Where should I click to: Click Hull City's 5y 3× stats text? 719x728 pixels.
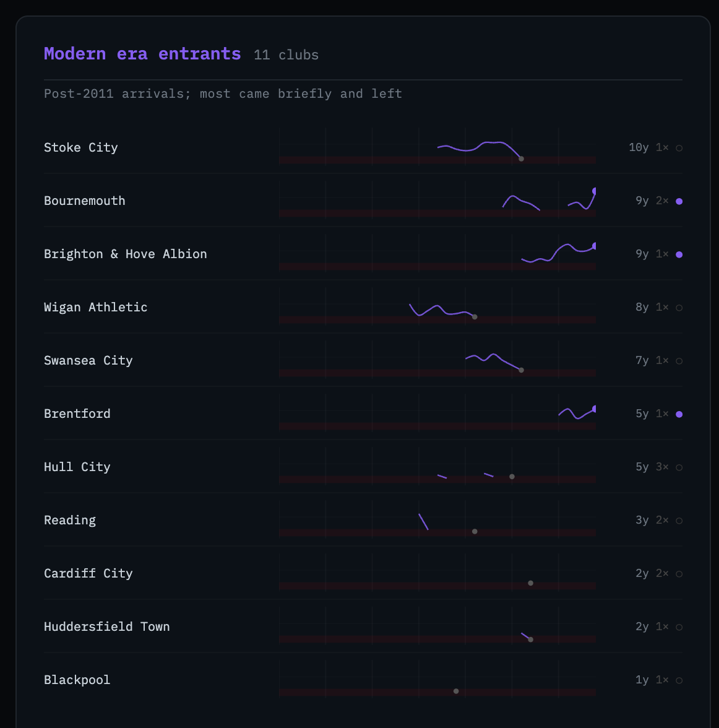point(652,467)
